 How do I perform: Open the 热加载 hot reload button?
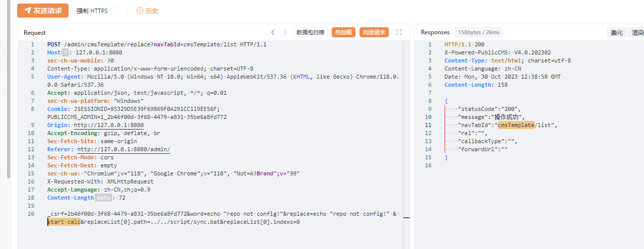343,32
